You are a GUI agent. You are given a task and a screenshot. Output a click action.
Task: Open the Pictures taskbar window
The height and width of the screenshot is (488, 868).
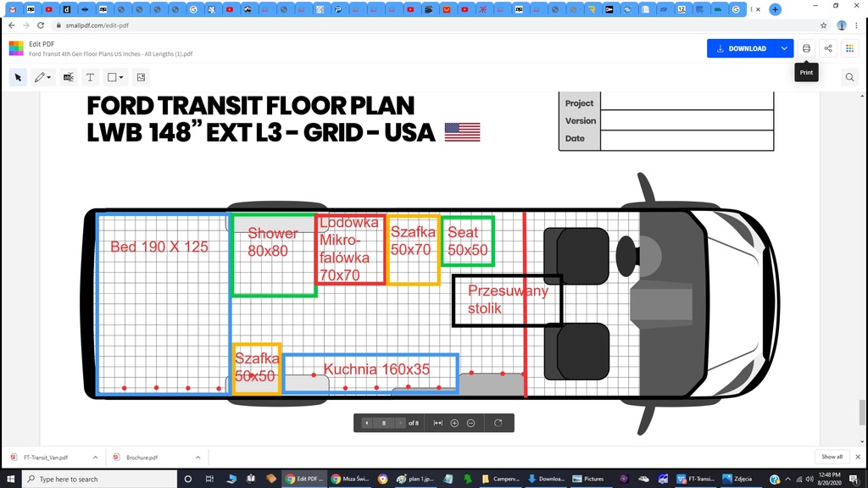(588, 479)
